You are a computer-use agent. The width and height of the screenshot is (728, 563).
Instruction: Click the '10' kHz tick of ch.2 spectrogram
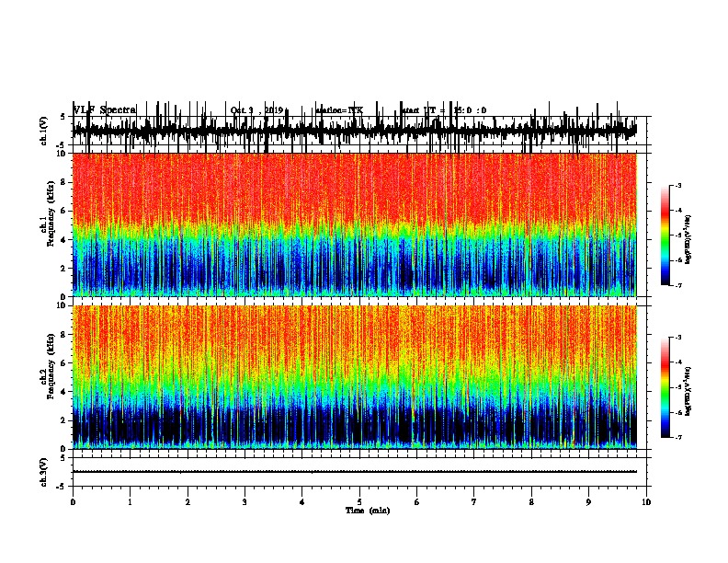click(x=63, y=305)
